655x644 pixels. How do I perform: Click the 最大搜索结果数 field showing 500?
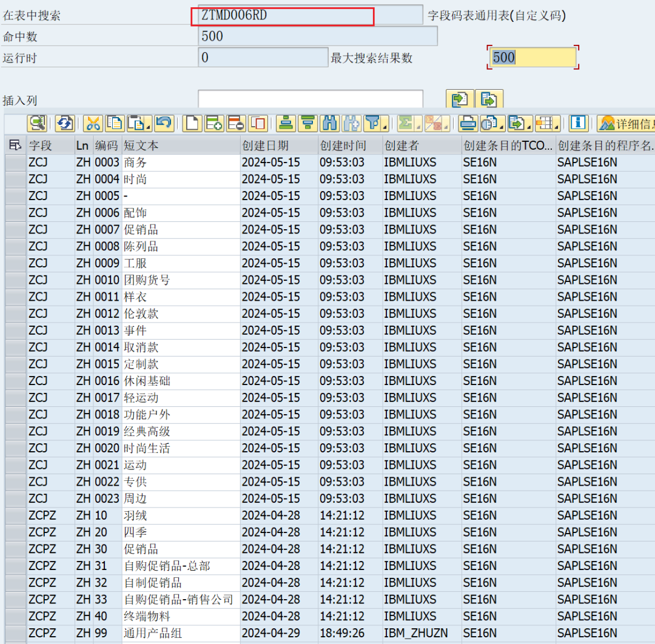point(532,57)
